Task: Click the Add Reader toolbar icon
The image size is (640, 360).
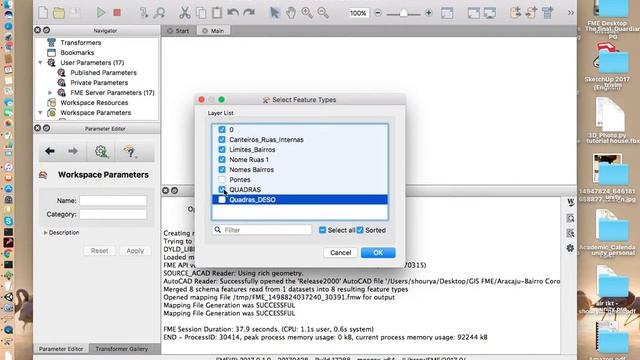Action: coord(516,13)
